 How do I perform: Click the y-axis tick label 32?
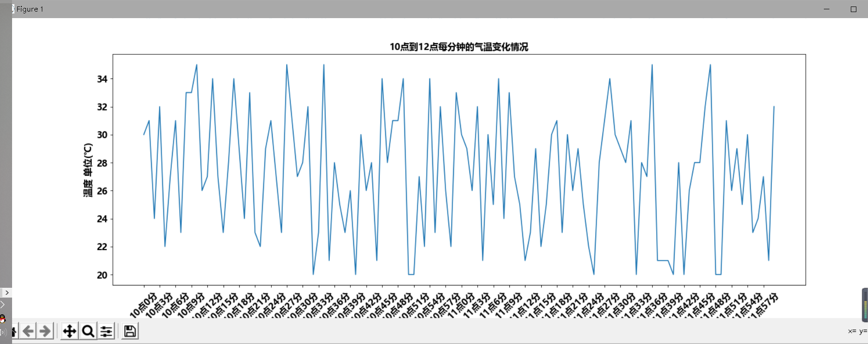point(102,107)
